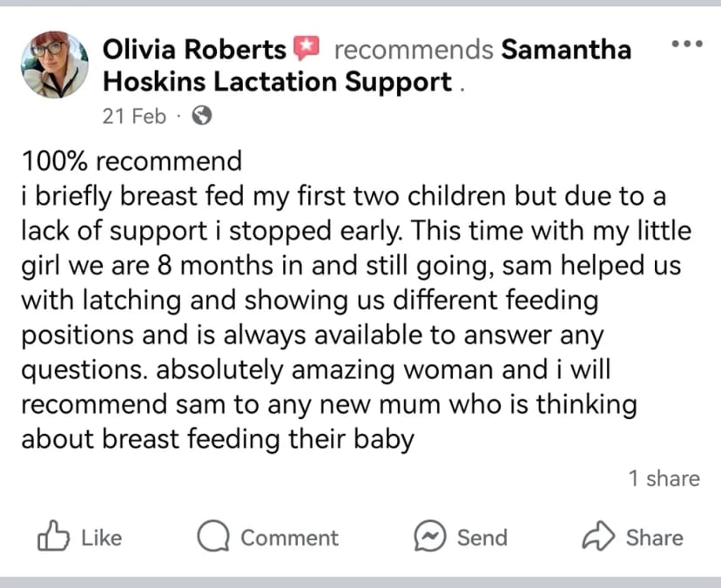The image size is (721, 588).
Task: Click the 21 Feb post timestamp
Action: (134, 116)
